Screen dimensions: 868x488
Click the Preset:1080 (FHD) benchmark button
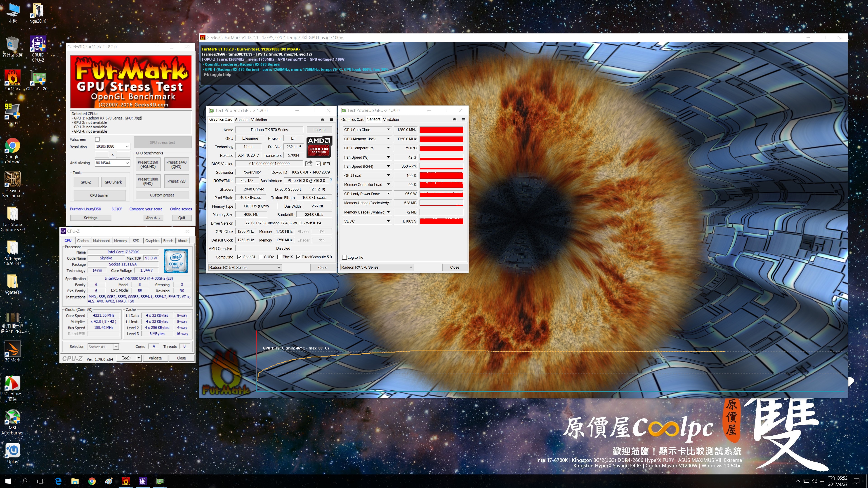[x=148, y=181]
